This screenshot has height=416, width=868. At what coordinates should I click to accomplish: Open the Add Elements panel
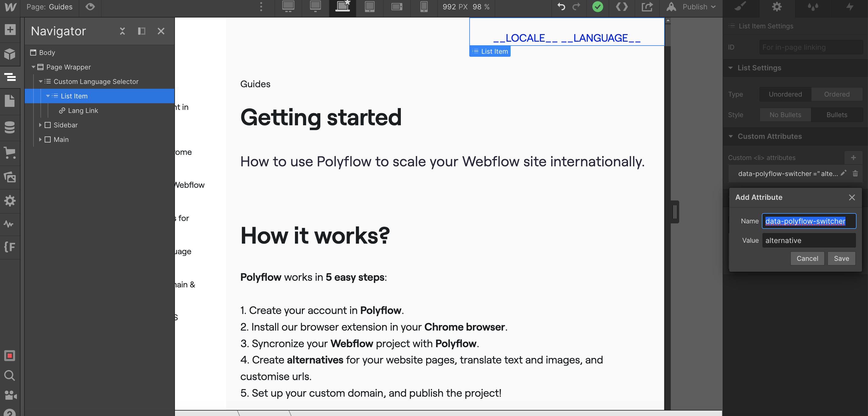10,30
